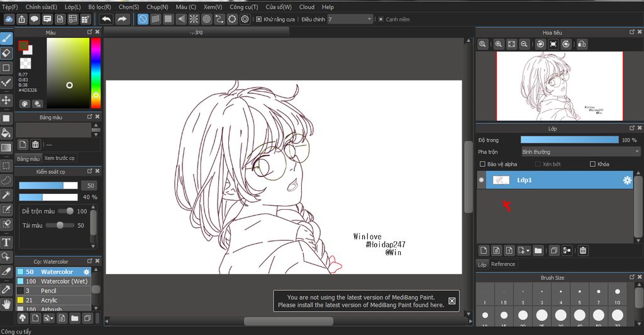
Task: Enable Khóa layer lock checkbox
Action: [x=592, y=164]
